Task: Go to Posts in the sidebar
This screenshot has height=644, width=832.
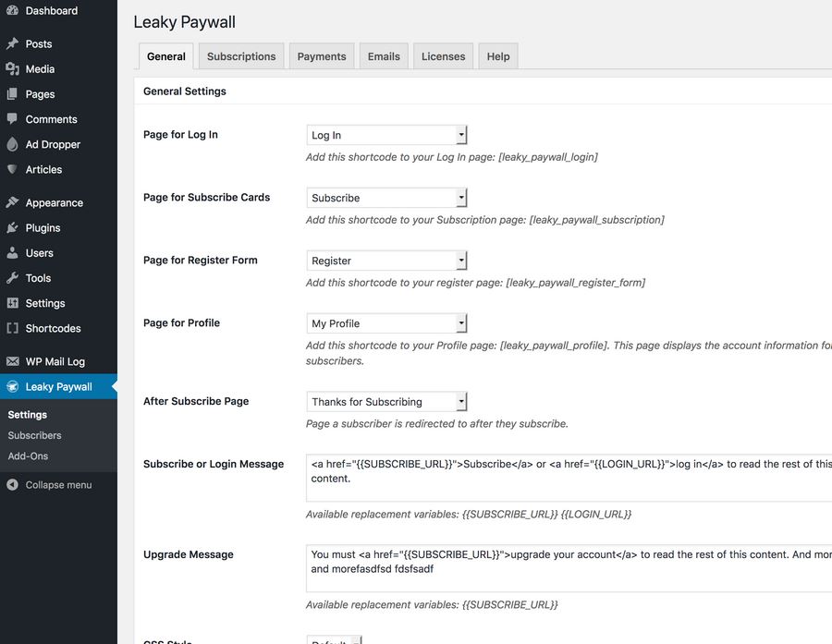Action: tap(58, 43)
